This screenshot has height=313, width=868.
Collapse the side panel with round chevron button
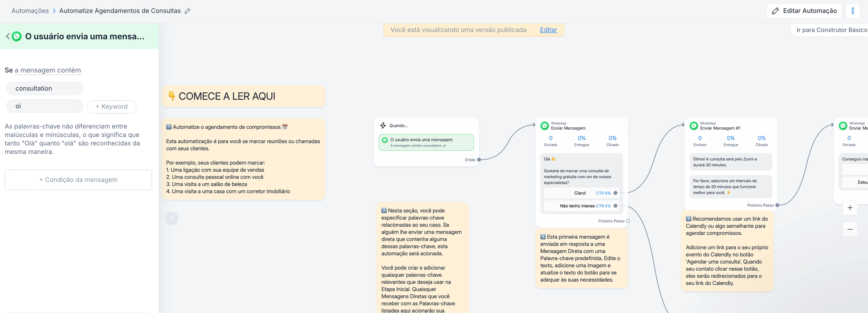click(171, 219)
